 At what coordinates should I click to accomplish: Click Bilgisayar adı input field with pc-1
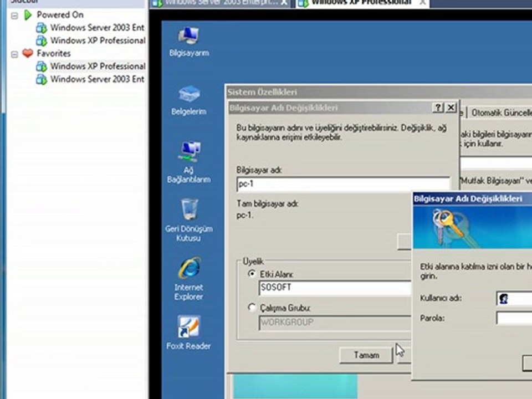(343, 184)
